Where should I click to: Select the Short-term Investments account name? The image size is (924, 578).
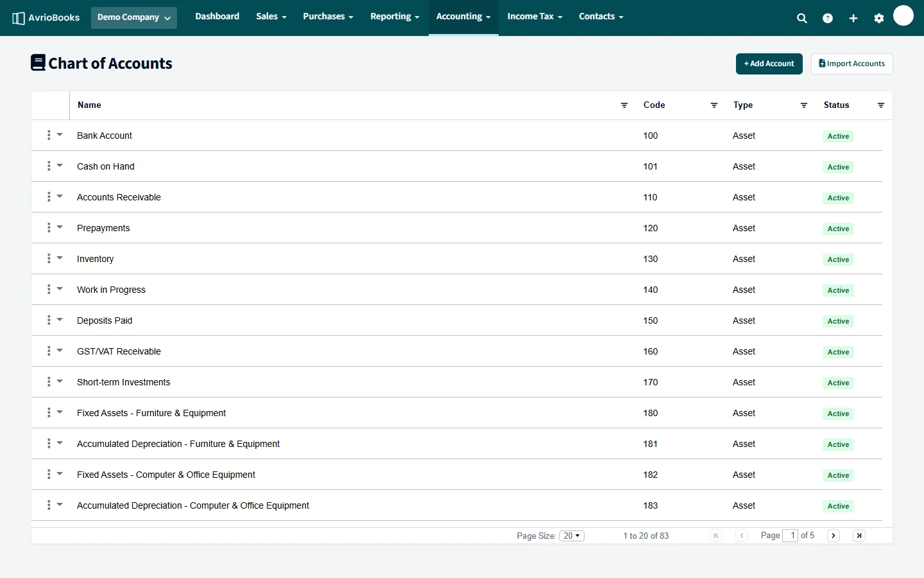pyautogui.click(x=124, y=382)
